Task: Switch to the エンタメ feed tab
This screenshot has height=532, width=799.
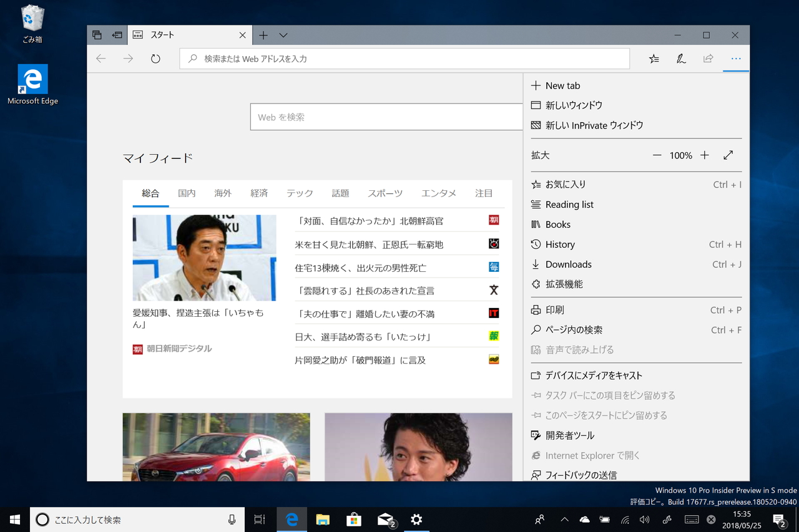Action: (x=439, y=193)
